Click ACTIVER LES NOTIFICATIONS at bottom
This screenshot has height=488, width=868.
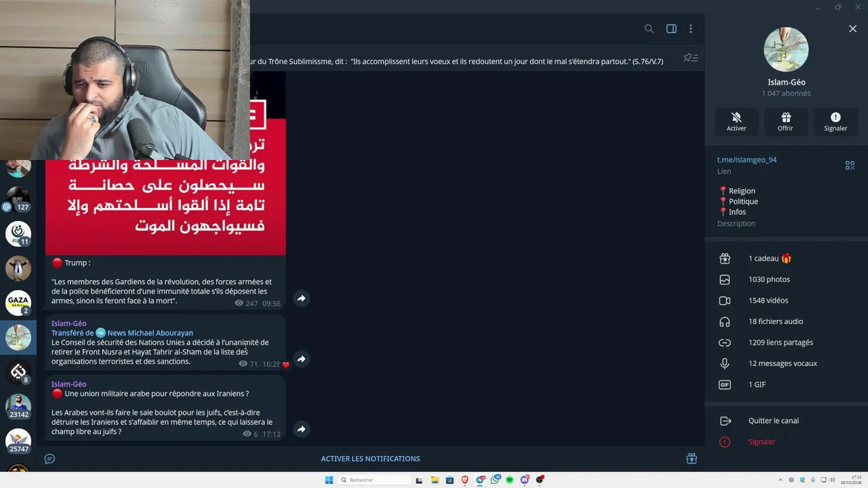click(370, 459)
